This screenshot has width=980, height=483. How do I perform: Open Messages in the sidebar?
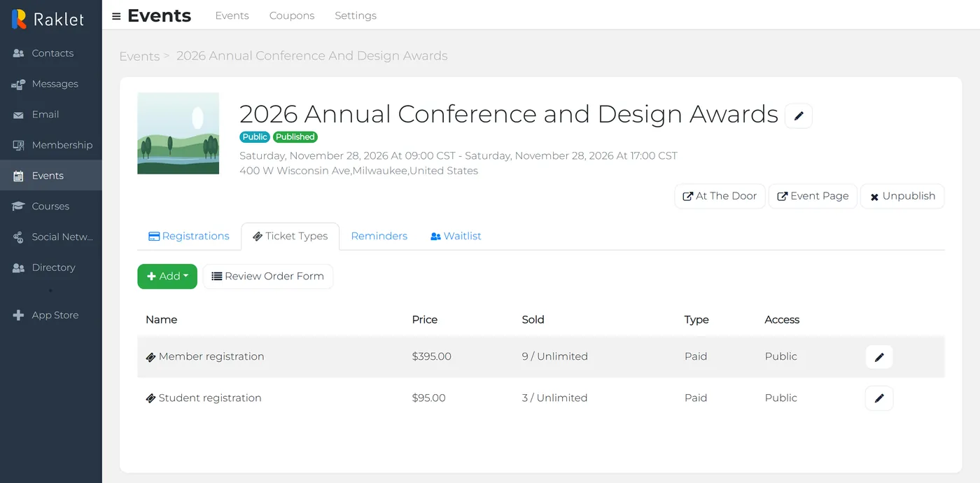pos(51,84)
